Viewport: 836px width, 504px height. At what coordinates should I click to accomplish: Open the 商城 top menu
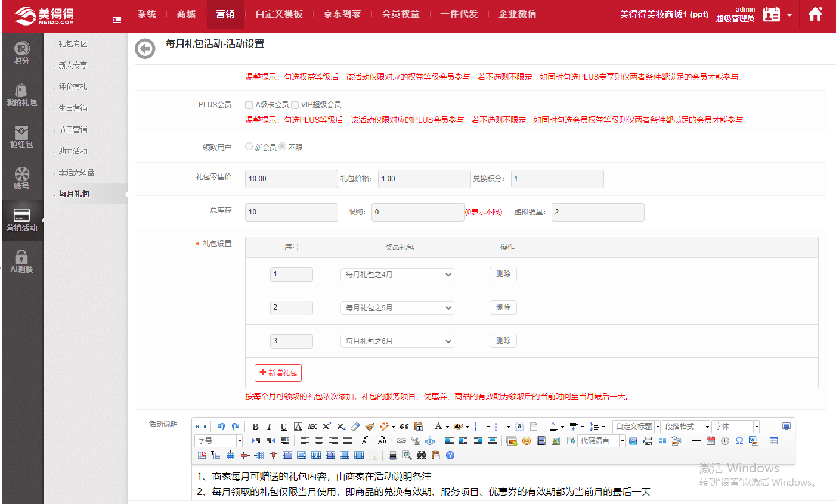186,14
